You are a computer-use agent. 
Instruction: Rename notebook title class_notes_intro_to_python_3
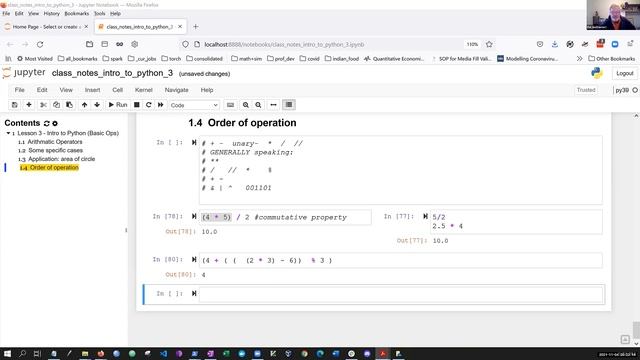pyautogui.click(x=112, y=73)
